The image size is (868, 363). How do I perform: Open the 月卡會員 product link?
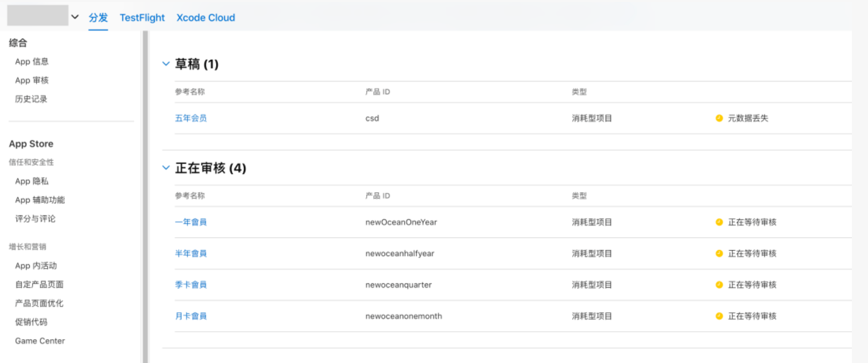pyautogui.click(x=191, y=316)
